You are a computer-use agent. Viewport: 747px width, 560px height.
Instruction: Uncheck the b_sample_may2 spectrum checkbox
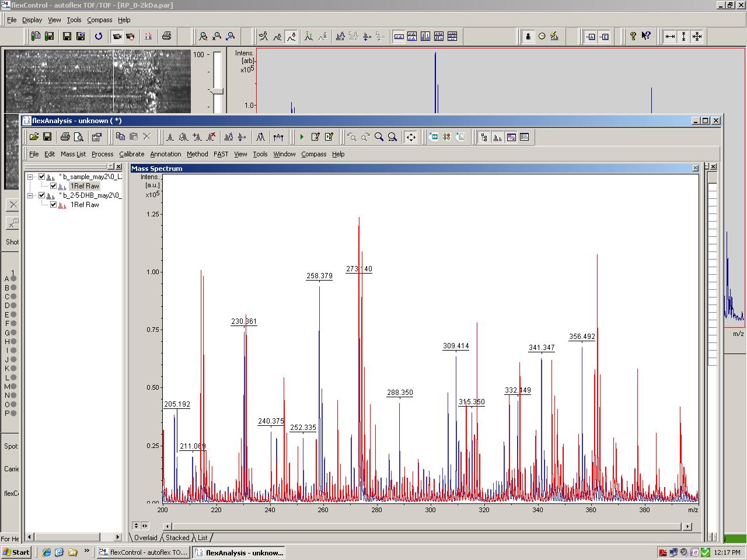tap(42, 177)
